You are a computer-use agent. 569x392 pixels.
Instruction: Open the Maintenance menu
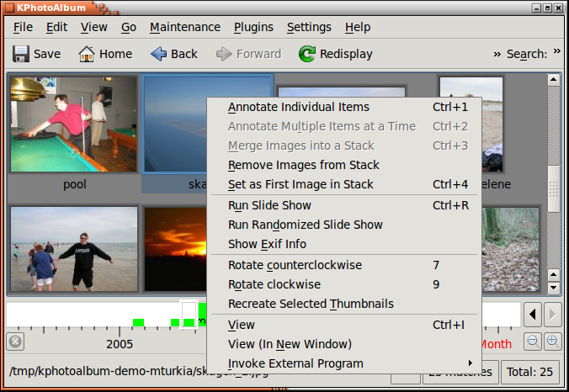tap(185, 27)
